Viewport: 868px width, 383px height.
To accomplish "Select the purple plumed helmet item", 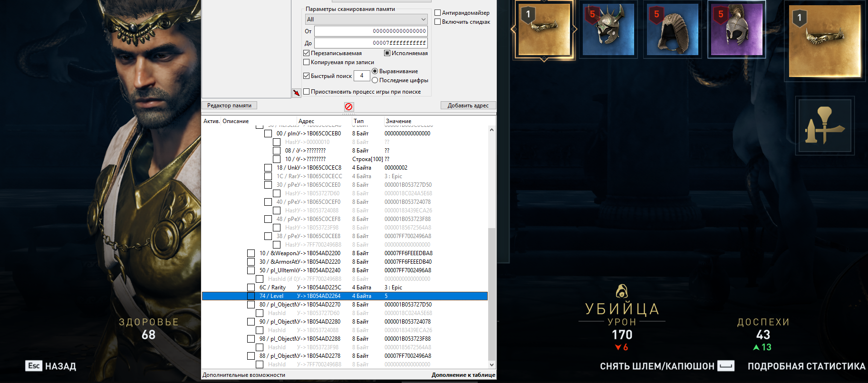I will pyautogui.click(x=737, y=29).
